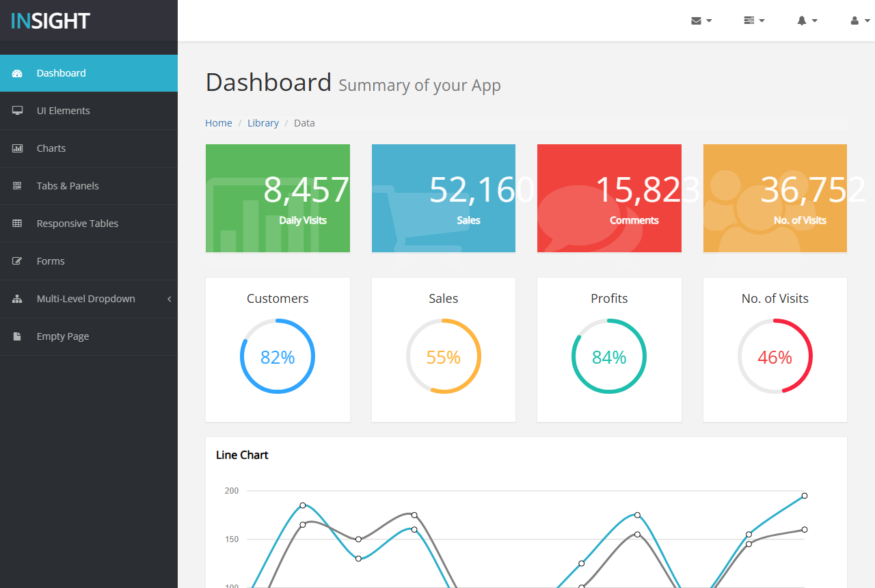
Task: Open the Forms page
Action: 89,261
